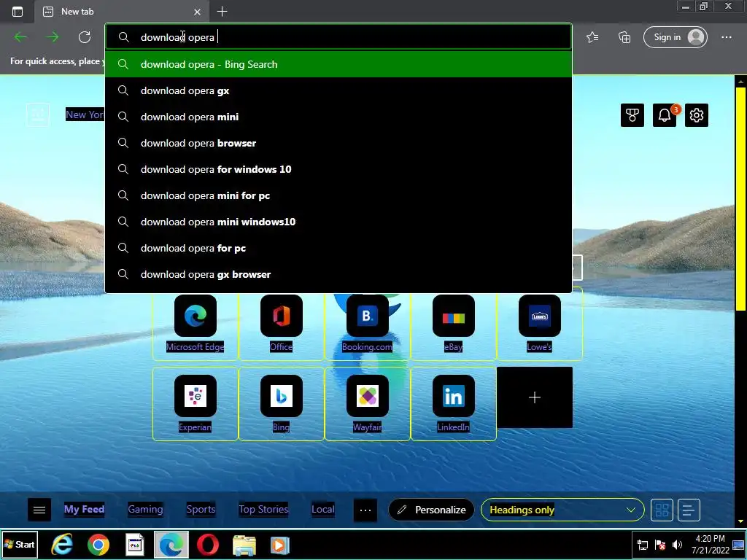Choose suggestion download opera browser
Viewport: 747px width, 560px height.
tap(338, 143)
